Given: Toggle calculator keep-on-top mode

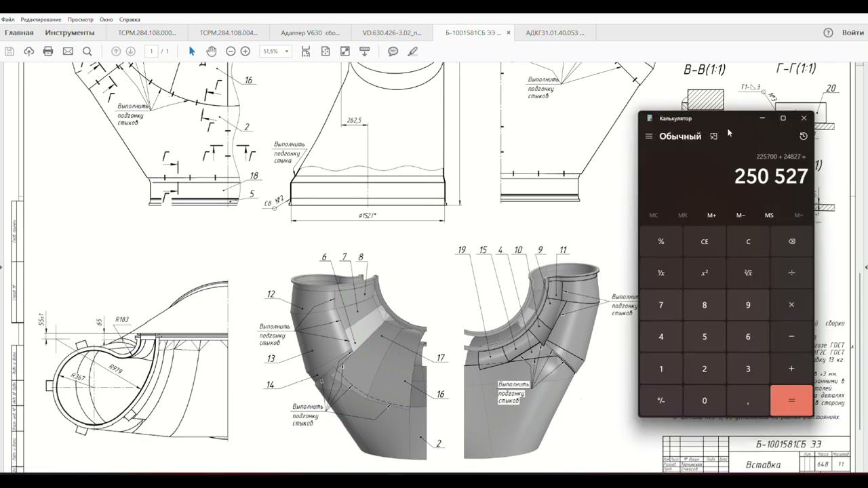Looking at the screenshot, I should [x=713, y=136].
